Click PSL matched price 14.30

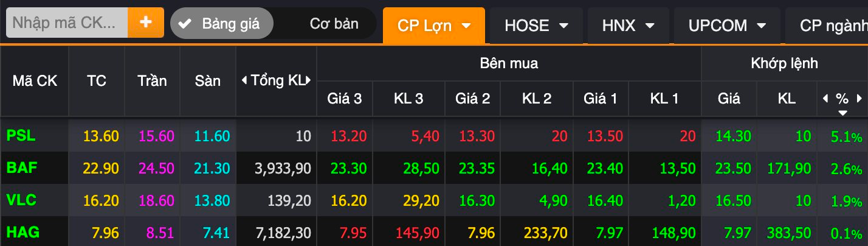click(x=734, y=136)
